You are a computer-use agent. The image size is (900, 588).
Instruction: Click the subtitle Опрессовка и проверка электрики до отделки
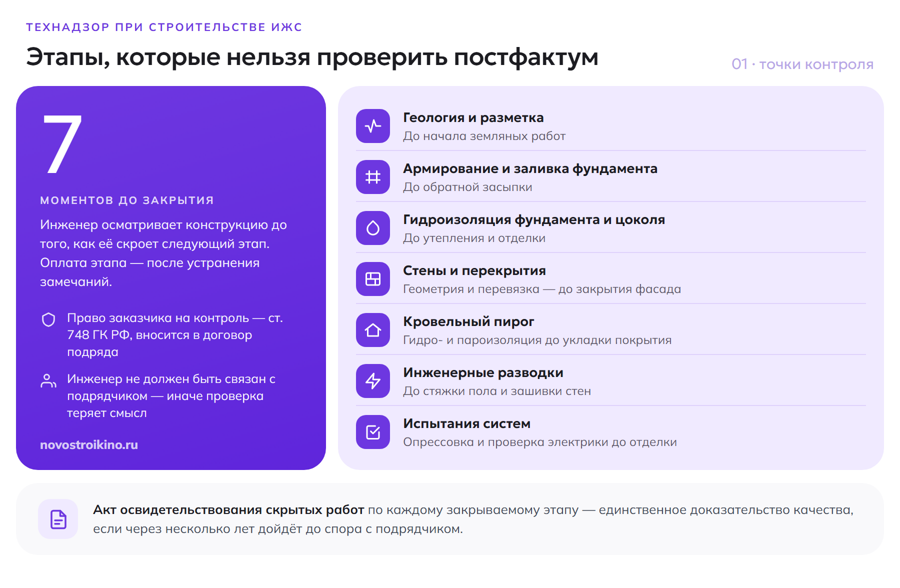(x=540, y=442)
